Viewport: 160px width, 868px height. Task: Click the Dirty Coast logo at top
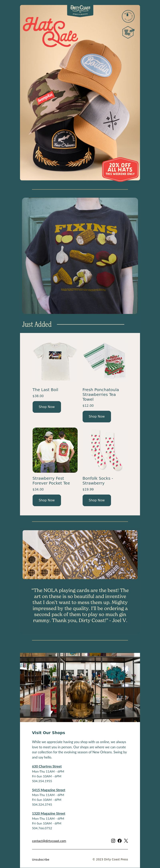[x=80, y=10]
